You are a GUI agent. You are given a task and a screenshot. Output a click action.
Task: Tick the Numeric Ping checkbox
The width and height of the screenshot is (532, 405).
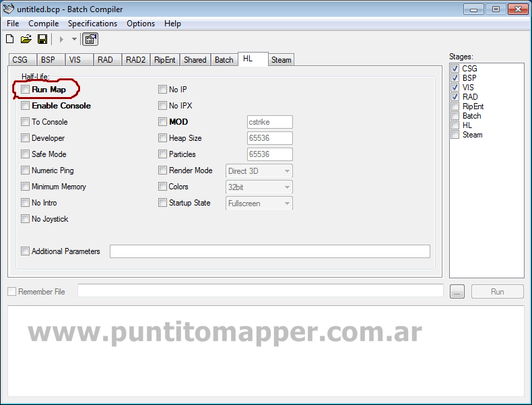click(25, 170)
